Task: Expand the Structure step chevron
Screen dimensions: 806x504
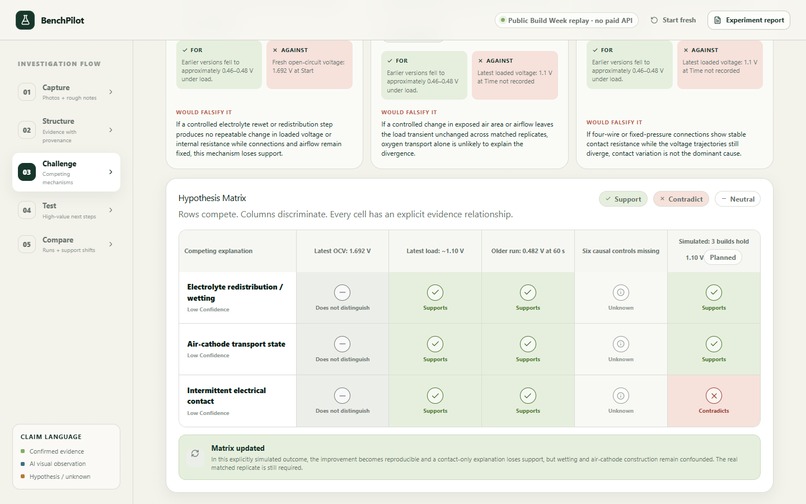Action: point(111,130)
